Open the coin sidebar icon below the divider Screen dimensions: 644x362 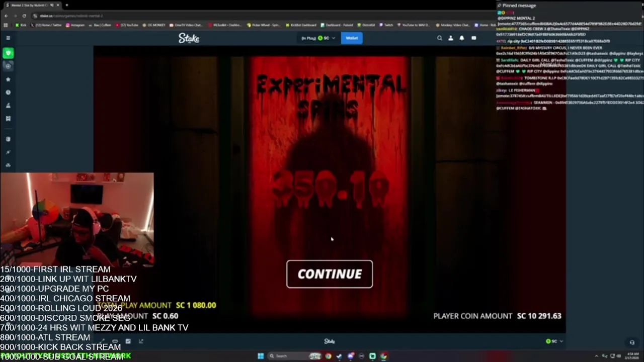tap(8, 139)
